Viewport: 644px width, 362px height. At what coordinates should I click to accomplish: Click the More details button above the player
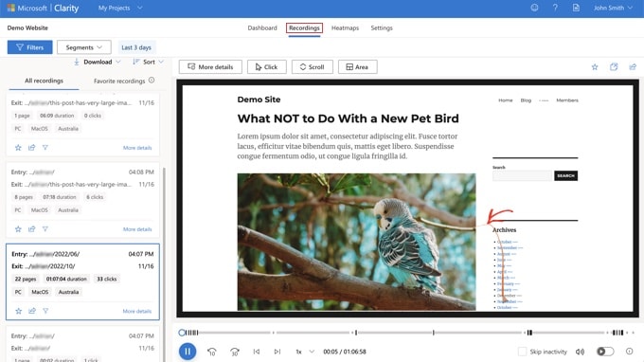(x=210, y=67)
